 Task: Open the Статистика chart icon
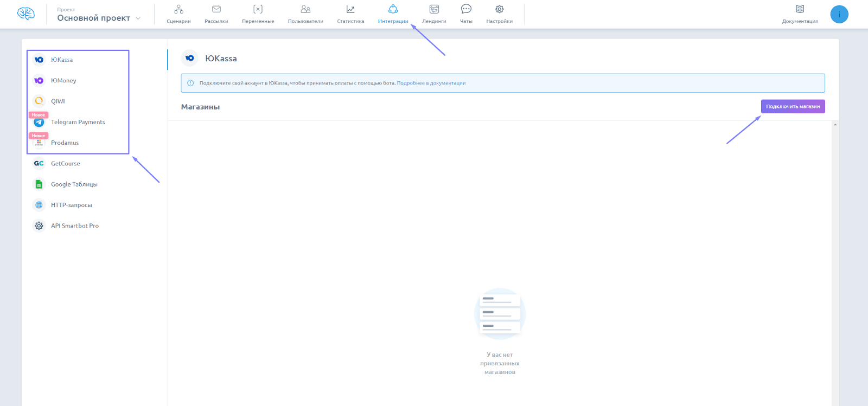(350, 9)
